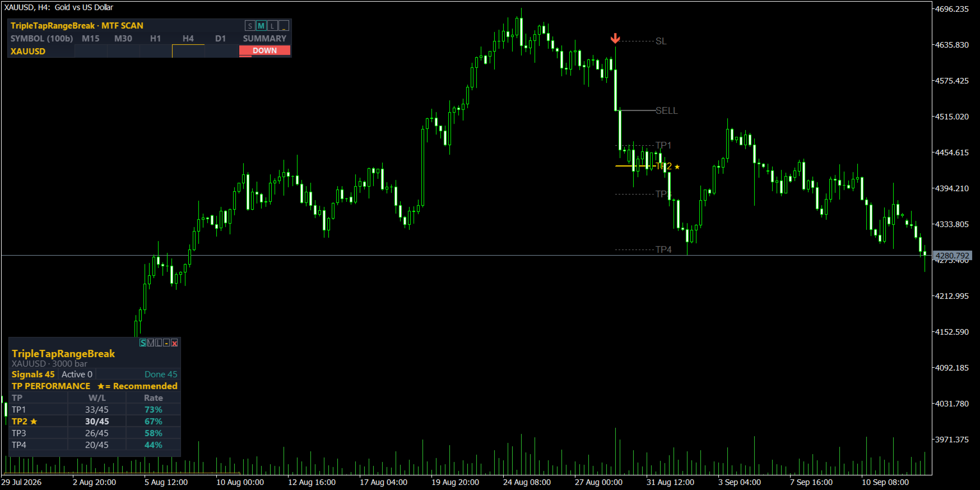
Task: Click the SELL entry level line label
Action: pos(667,110)
